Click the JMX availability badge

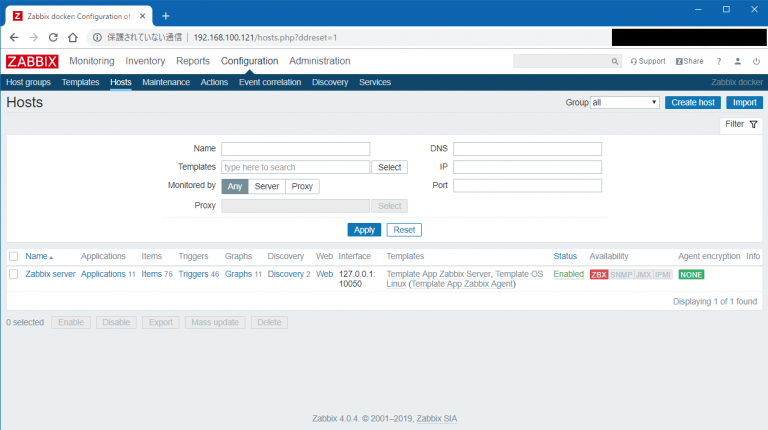643,275
